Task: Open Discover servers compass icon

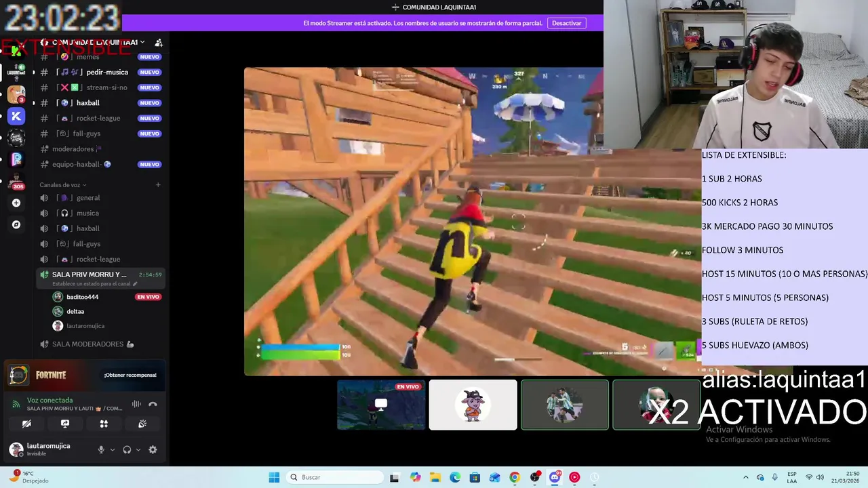Action: pos(16,224)
